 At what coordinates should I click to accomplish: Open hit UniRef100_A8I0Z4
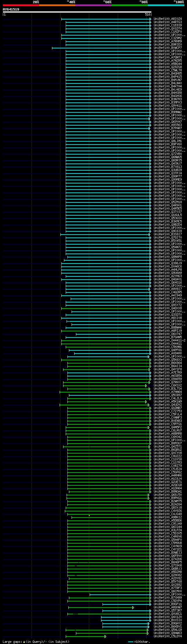click(168, 19)
